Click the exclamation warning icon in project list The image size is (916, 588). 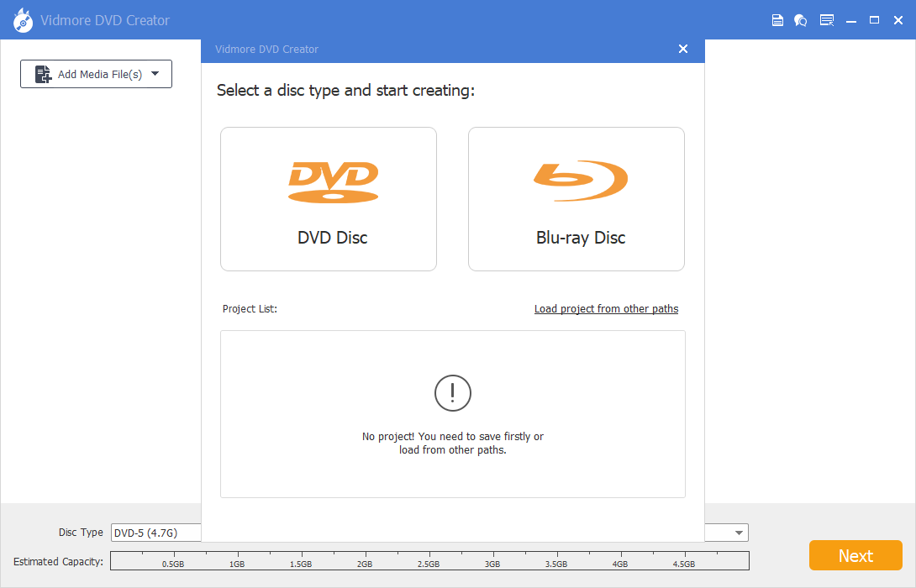453,393
